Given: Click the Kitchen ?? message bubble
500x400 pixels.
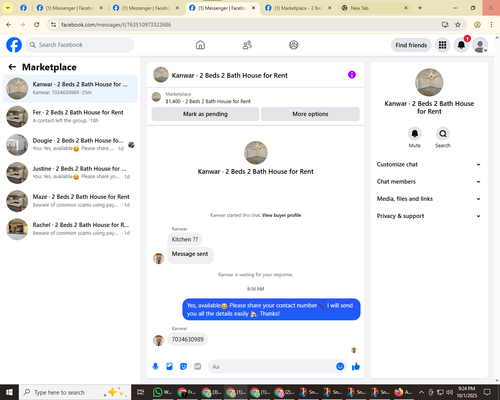Looking at the screenshot, I should [x=185, y=239].
